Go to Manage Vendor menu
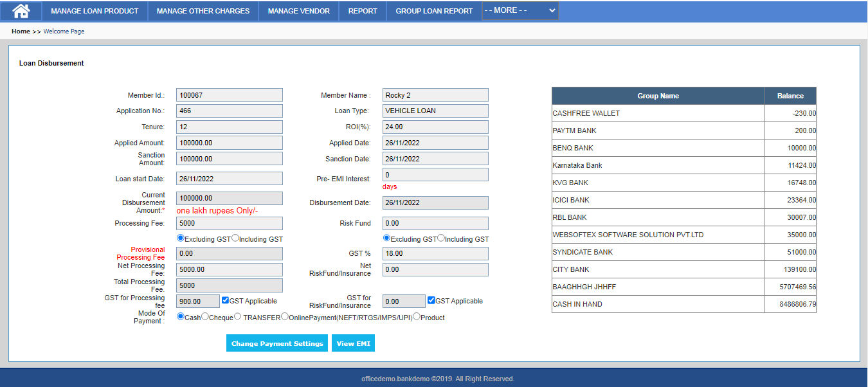The height and width of the screenshot is (387, 868). pyautogui.click(x=299, y=11)
